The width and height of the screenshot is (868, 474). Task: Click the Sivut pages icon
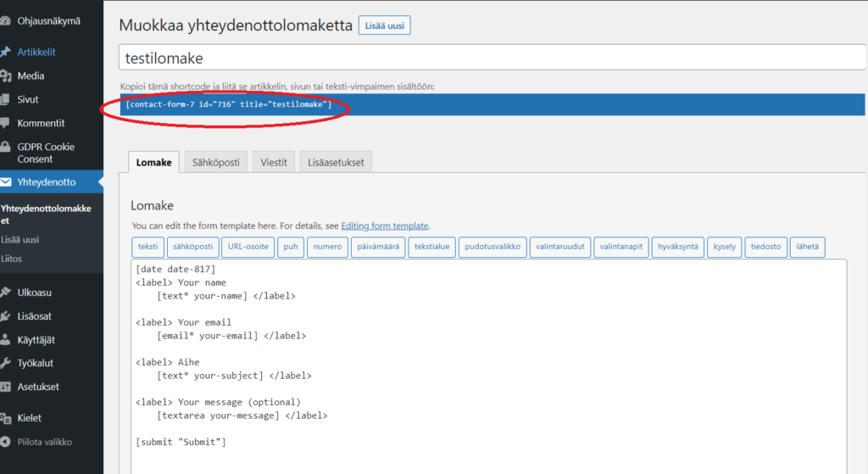pyautogui.click(x=5, y=100)
